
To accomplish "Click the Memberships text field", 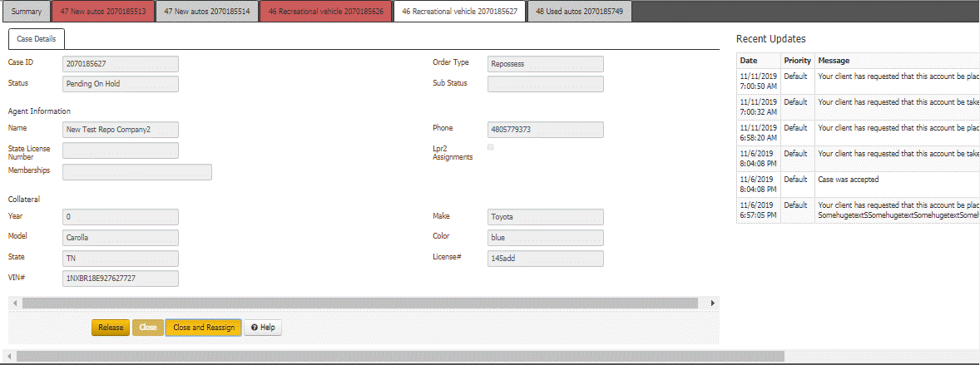I will tap(137, 171).
